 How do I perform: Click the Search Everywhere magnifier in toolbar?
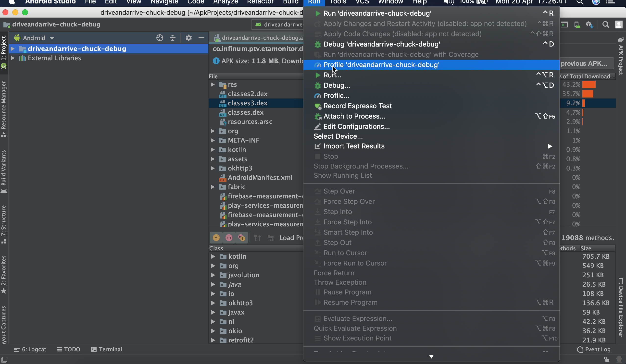click(x=606, y=24)
